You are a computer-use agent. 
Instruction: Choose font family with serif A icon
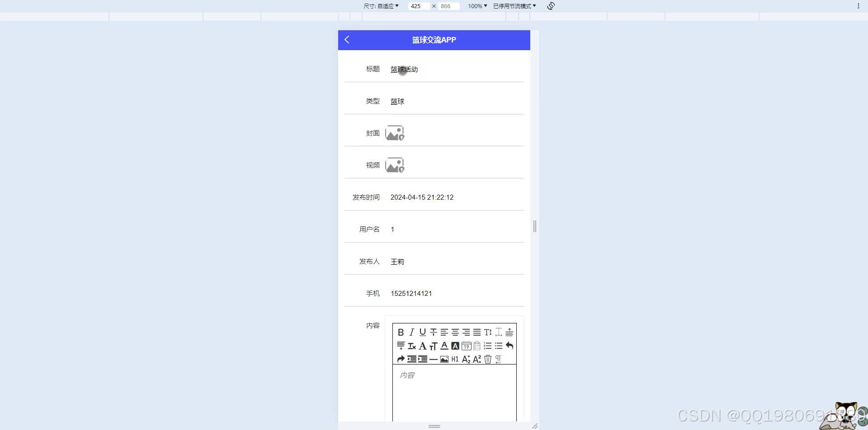click(422, 346)
